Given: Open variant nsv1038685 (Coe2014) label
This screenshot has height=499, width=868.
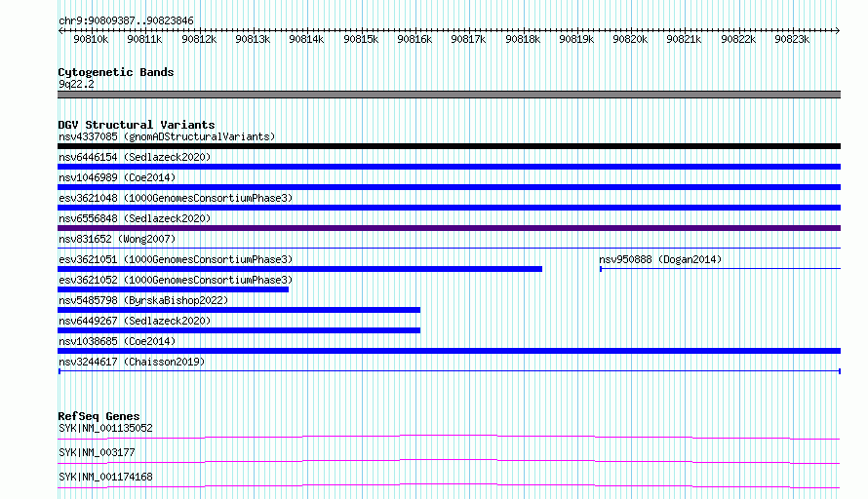Looking at the screenshot, I should (x=117, y=341).
